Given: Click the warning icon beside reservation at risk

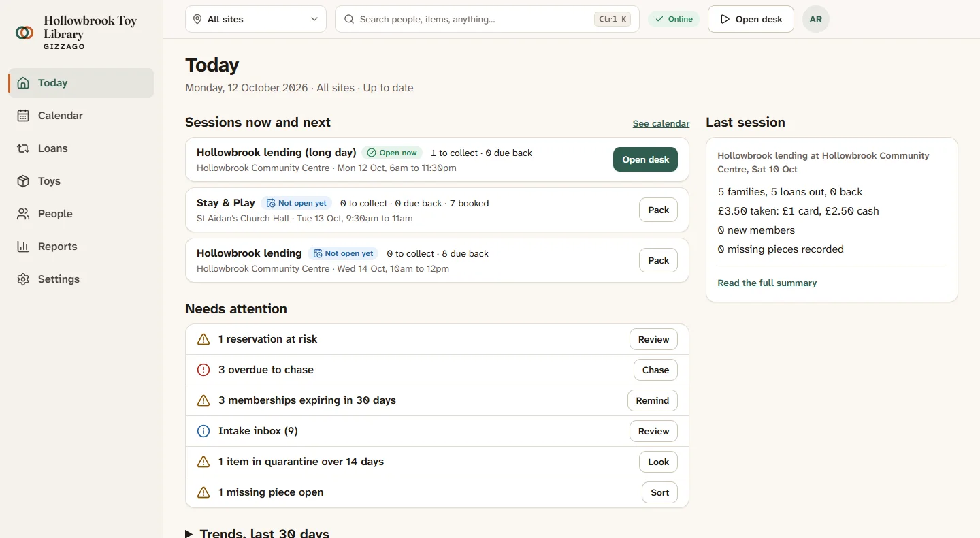Looking at the screenshot, I should pyautogui.click(x=203, y=339).
